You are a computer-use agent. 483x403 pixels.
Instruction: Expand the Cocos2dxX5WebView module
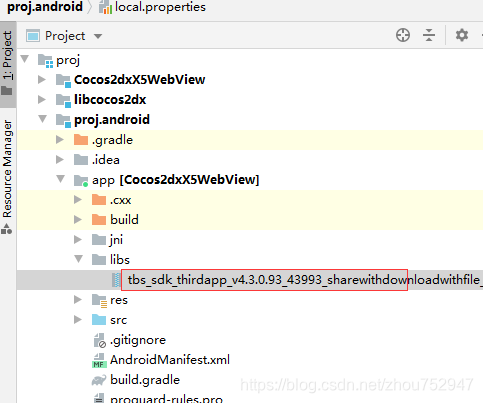coord(42,79)
